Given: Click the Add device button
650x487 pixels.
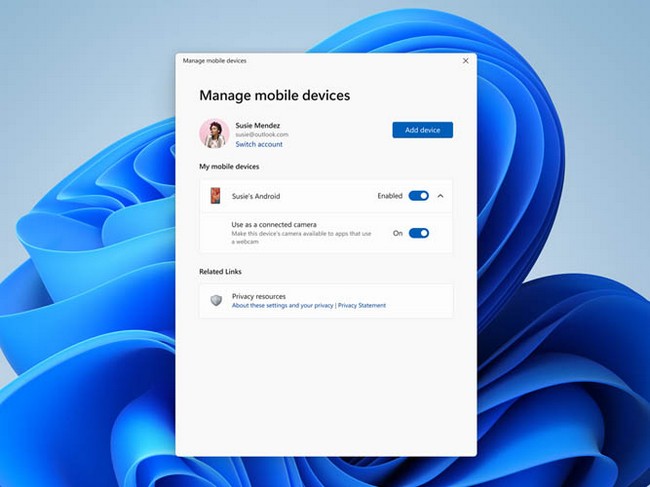Looking at the screenshot, I should point(422,130).
